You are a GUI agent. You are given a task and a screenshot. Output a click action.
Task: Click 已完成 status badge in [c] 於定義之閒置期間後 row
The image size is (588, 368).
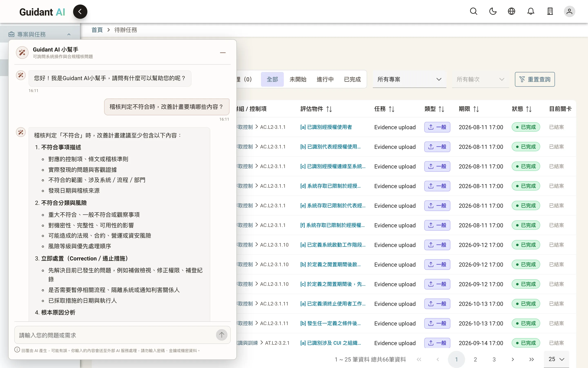[526, 284]
